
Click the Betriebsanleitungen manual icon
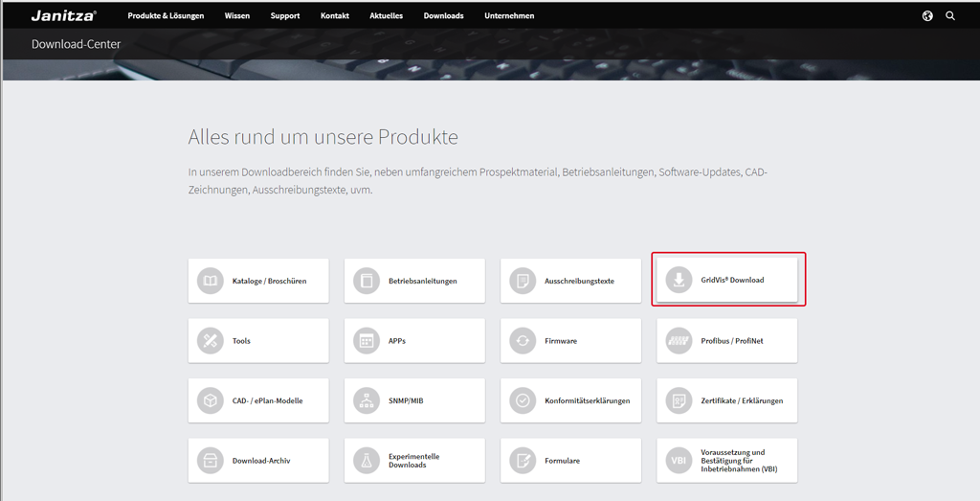click(367, 281)
